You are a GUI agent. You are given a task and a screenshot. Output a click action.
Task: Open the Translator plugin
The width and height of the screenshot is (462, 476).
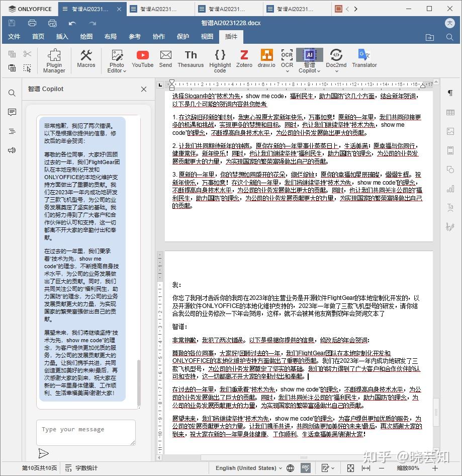click(x=364, y=58)
